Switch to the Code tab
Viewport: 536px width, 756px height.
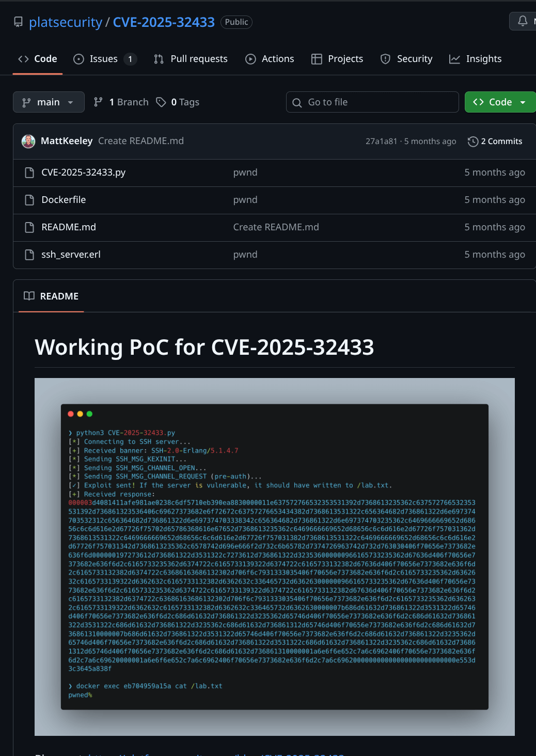[x=38, y=59]
